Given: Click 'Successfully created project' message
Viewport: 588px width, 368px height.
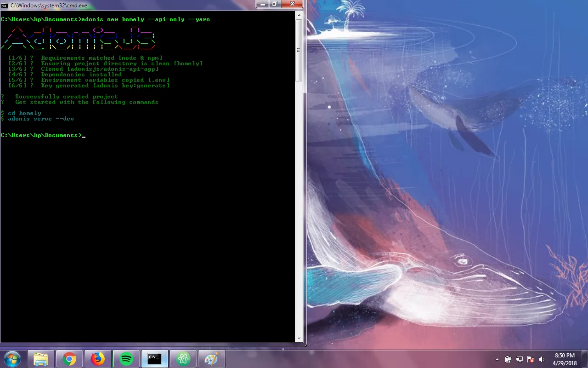Looking at the screenshot, I should click(x=59, y=97).
